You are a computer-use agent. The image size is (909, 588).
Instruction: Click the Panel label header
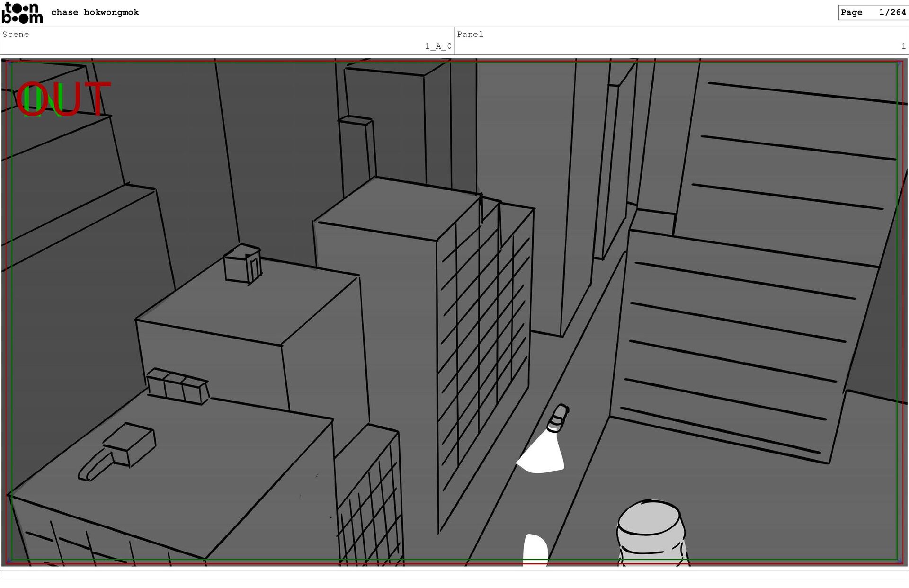470,34
